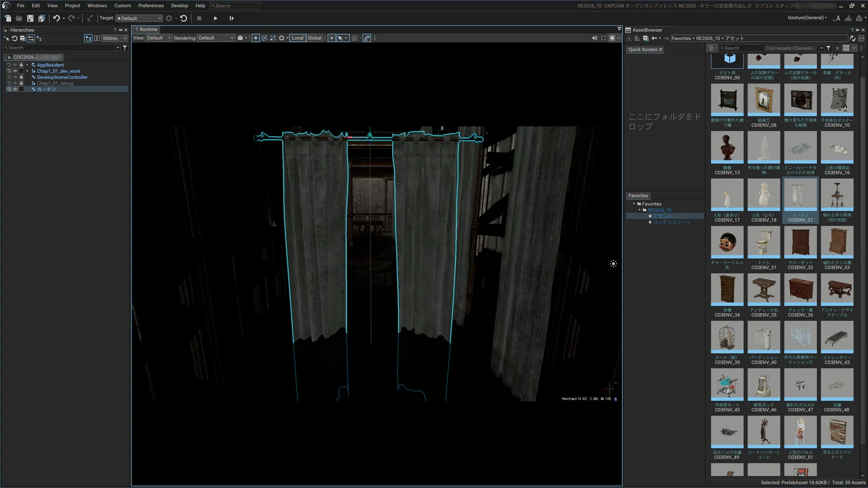Toggle viewport audio speaker icon
Viewport: 868px width, 488px height.
(594, 38)
